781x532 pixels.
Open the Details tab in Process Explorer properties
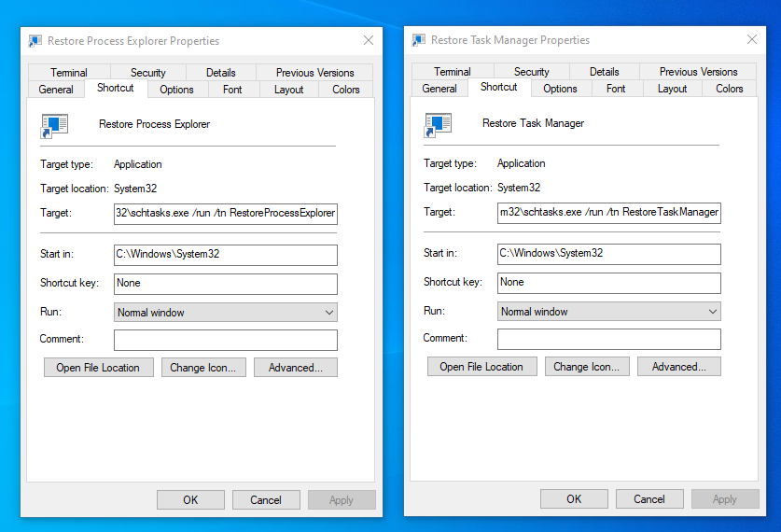click(220, 73)
